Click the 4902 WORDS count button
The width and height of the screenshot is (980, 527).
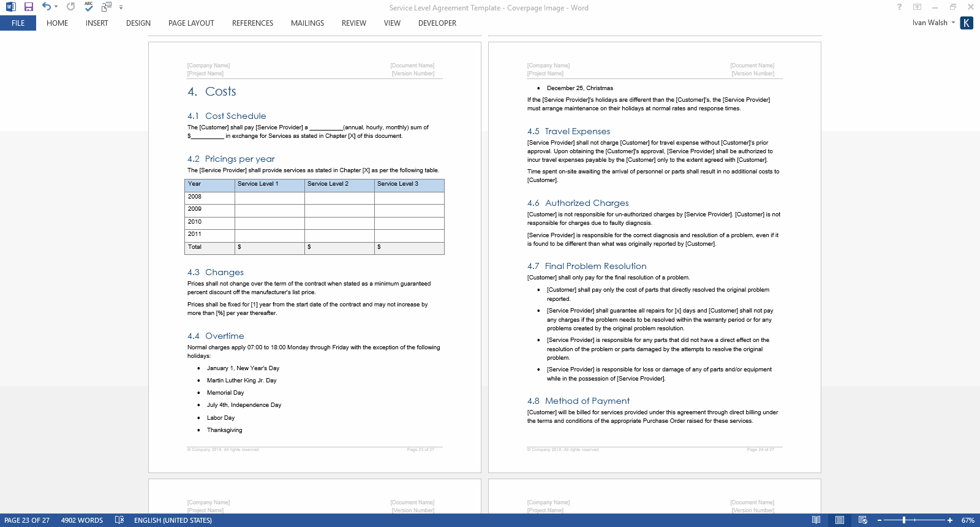click(82, 520)
